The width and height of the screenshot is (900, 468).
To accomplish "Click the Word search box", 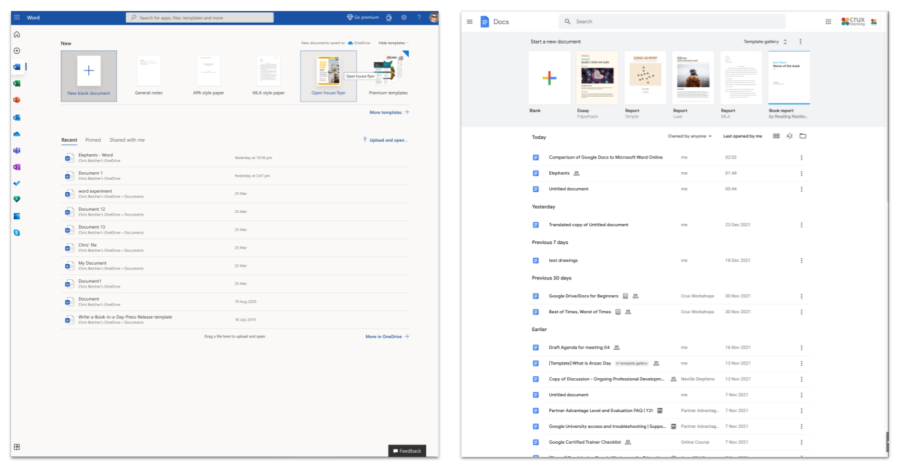I will pos(200,18).
